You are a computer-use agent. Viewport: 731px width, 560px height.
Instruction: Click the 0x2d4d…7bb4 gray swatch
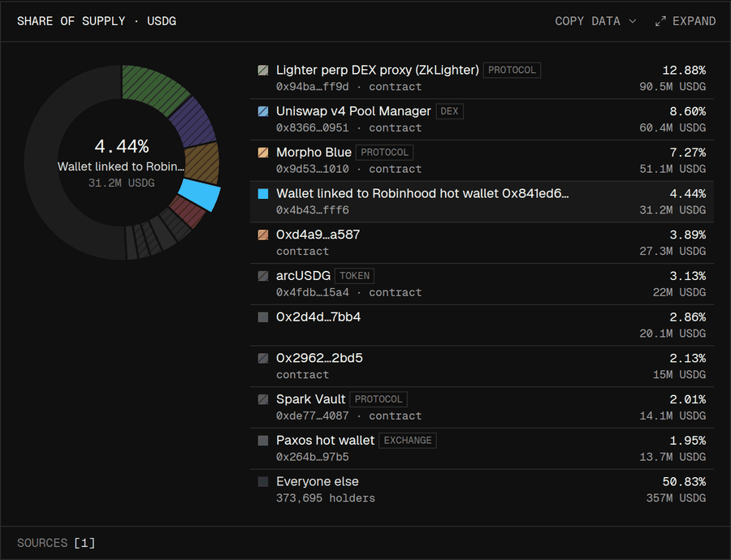click(x=263, y=317)
